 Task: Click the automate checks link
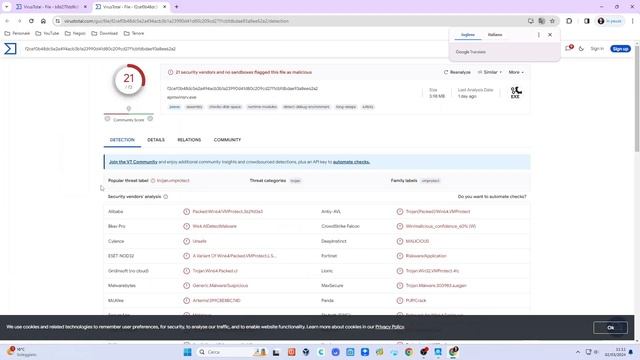[351, 162]
